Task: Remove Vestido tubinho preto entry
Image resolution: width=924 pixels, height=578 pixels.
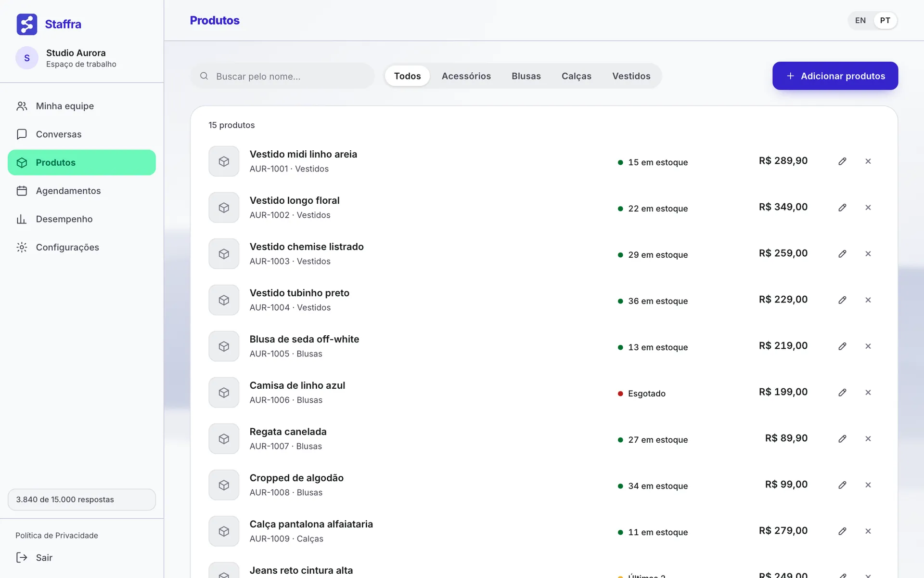Action: tap(868, 300)
